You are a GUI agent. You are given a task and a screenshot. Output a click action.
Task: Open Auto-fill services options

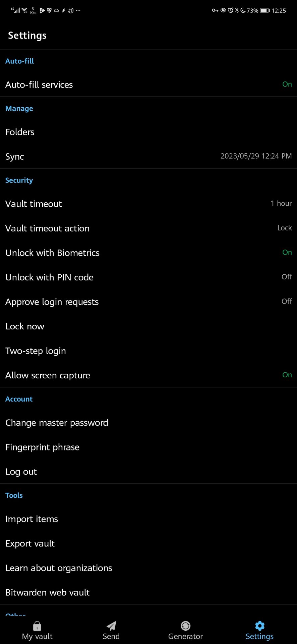click(148, 85)
